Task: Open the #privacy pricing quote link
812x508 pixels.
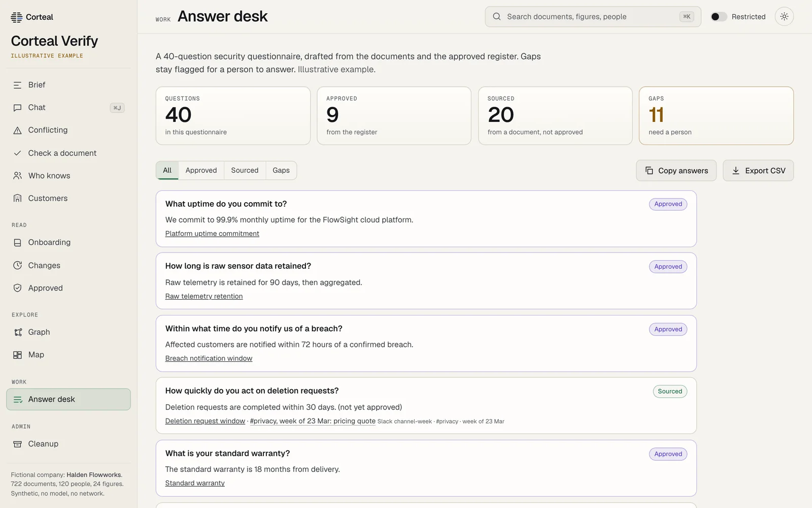Action: coord(313,421)
